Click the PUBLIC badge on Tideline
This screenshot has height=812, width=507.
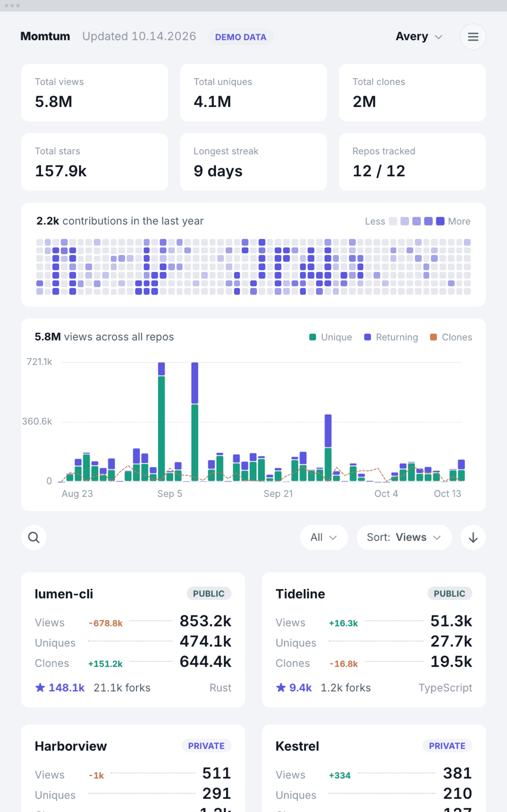[x=450, y=593]
